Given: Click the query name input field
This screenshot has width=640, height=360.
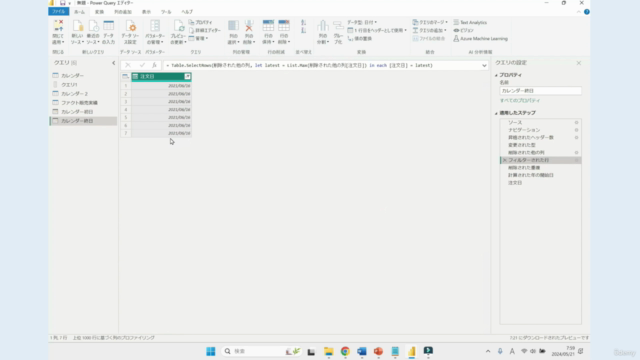Looking at the screenshot, I should click(540, 91).
